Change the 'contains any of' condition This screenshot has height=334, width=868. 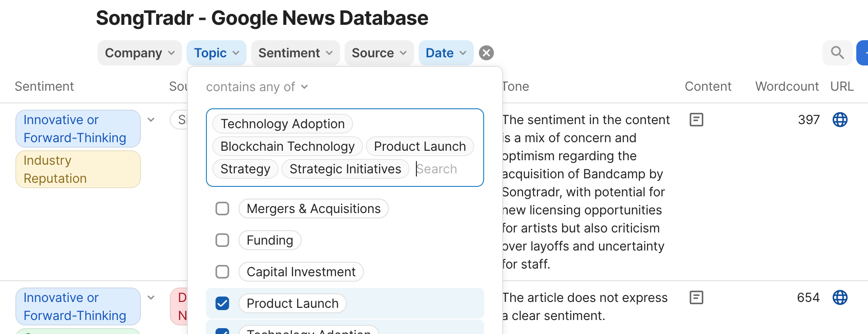(257, 87)
